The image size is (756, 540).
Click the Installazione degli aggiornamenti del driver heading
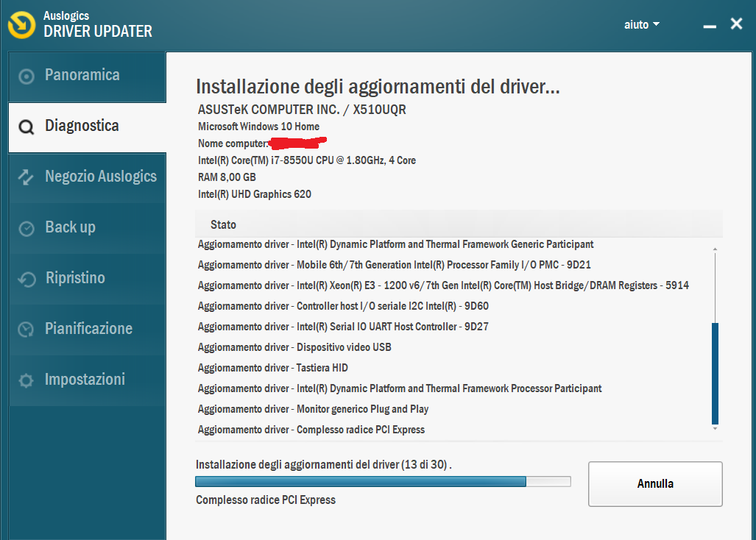pyautogui.click(x=378, y=87)
